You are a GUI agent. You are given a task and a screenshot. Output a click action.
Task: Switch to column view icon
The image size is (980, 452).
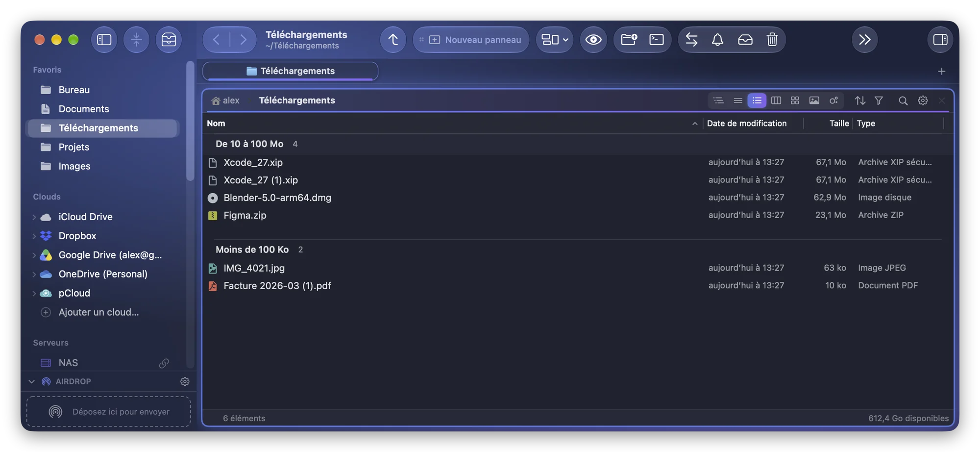pos(776,100)
